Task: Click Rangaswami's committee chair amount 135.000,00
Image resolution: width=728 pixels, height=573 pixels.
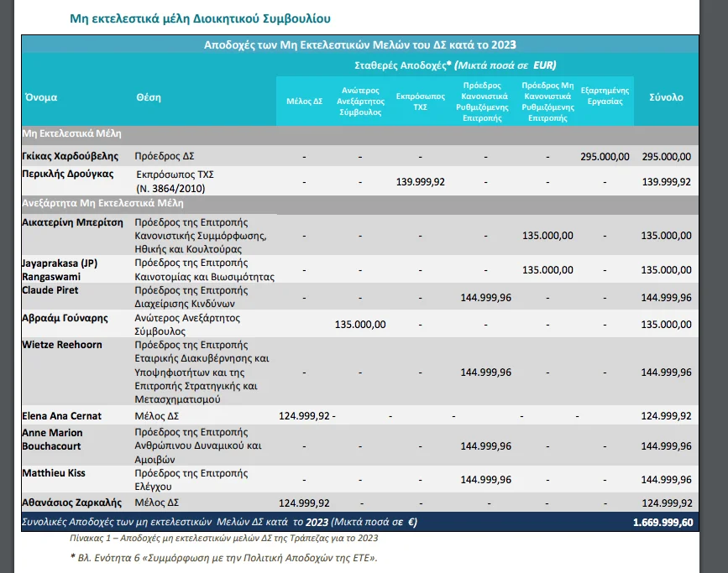Action: (547, 270)
